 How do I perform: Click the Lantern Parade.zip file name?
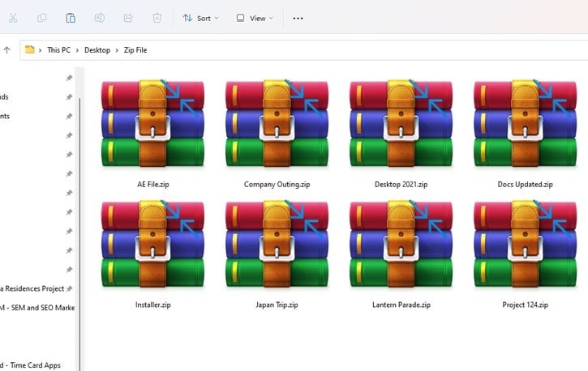[401, 305]
